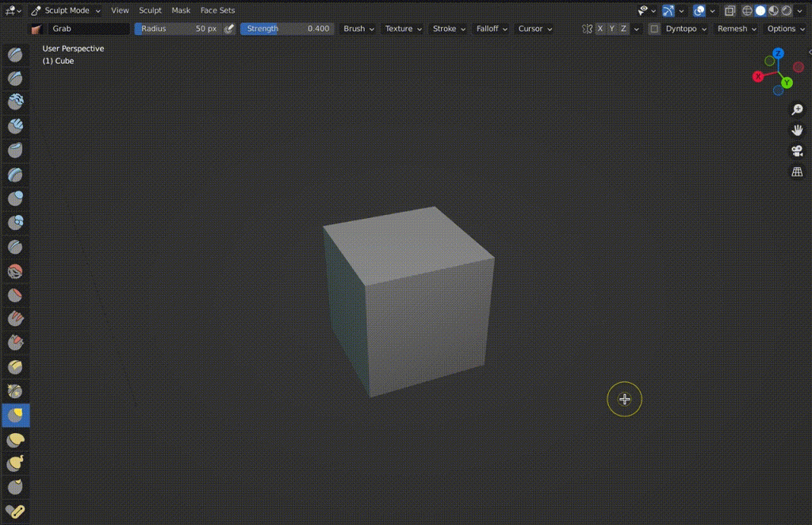This screenshot has width=812, height=525.
Task: Select the Inflate brush
Action: point(15,199)
